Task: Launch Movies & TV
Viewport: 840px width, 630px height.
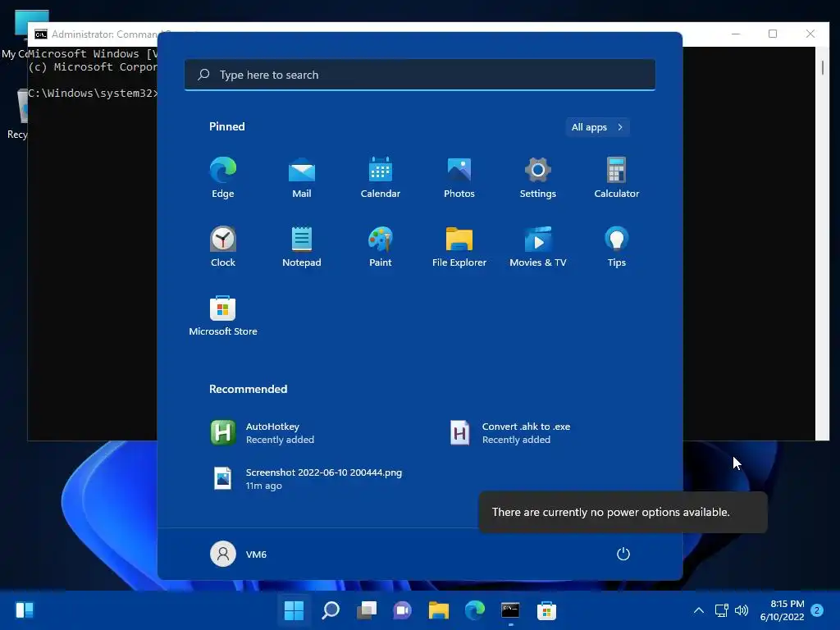Action: point(538,247)
